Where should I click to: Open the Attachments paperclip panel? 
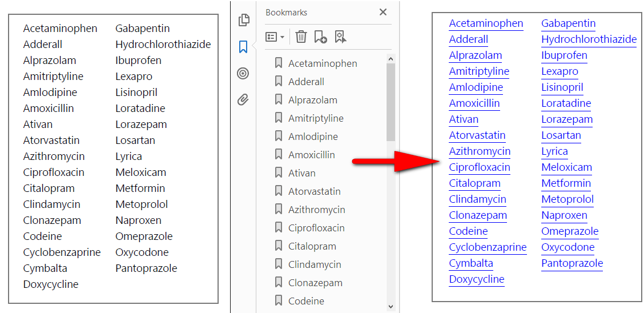coord(244,100)
